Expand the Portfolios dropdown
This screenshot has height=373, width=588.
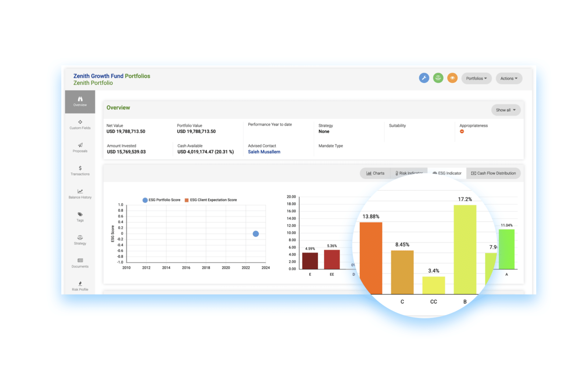(x=476, y=78)
